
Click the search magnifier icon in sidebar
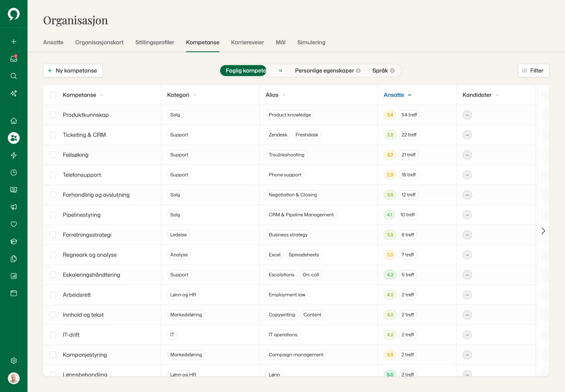(14, 76)
